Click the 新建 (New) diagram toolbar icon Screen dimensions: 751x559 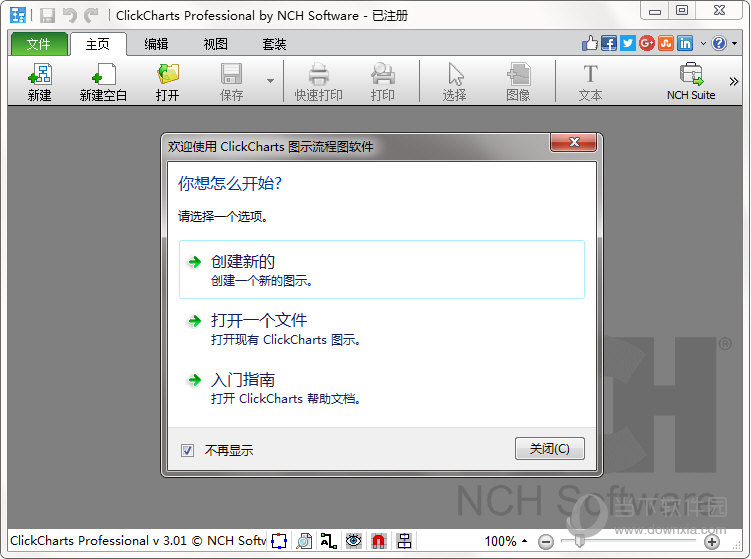(39, 81)
